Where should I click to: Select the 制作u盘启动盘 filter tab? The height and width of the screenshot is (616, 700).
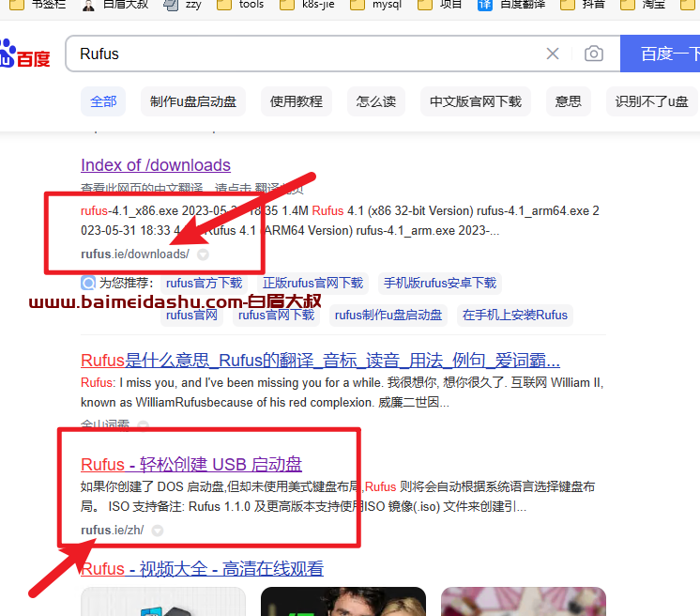[x=193, y=101]
